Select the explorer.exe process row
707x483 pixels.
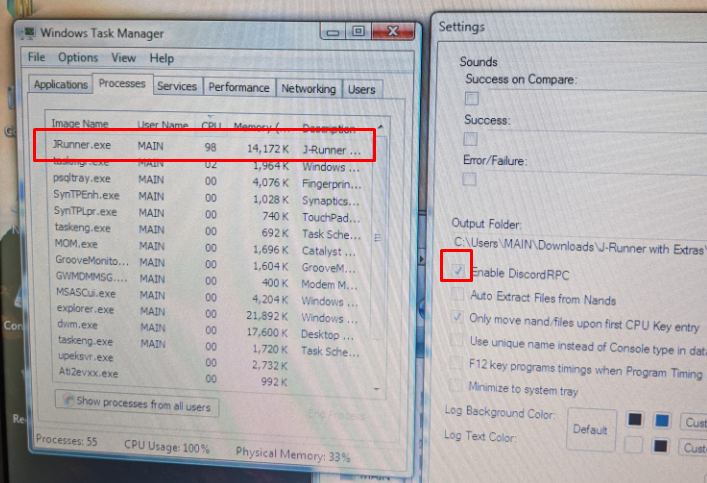tap(207, 313)
